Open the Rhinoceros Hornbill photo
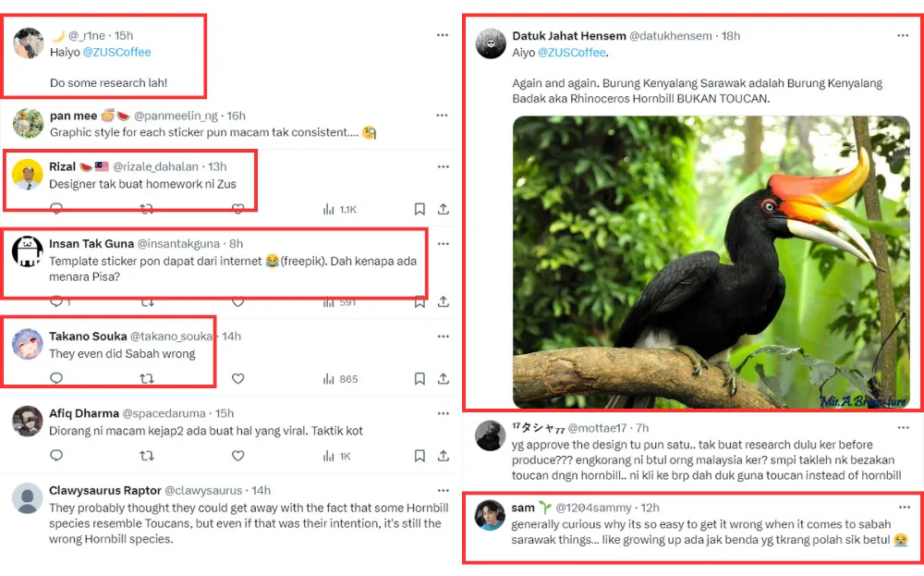The image size is (924, 576). [711, 262]
